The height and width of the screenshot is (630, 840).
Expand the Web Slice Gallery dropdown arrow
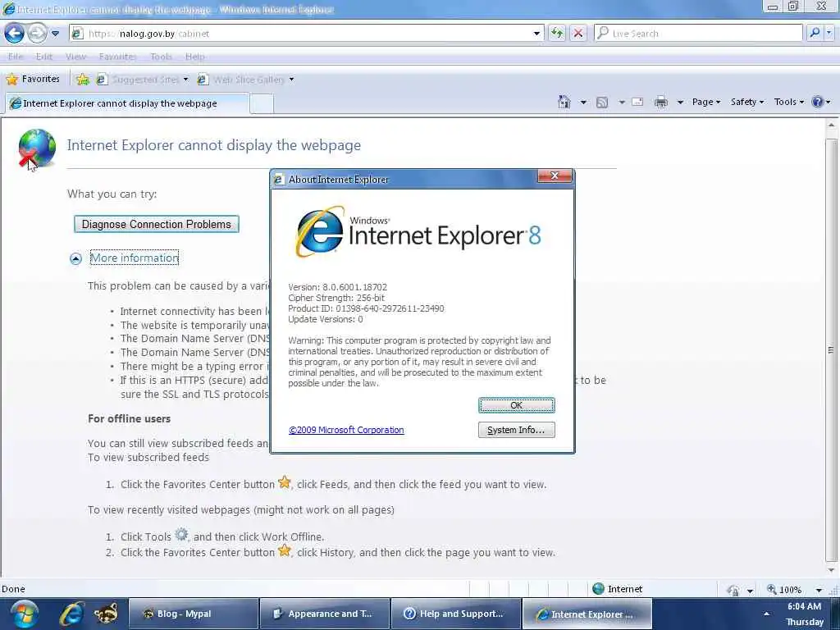(x=291, y=80)
